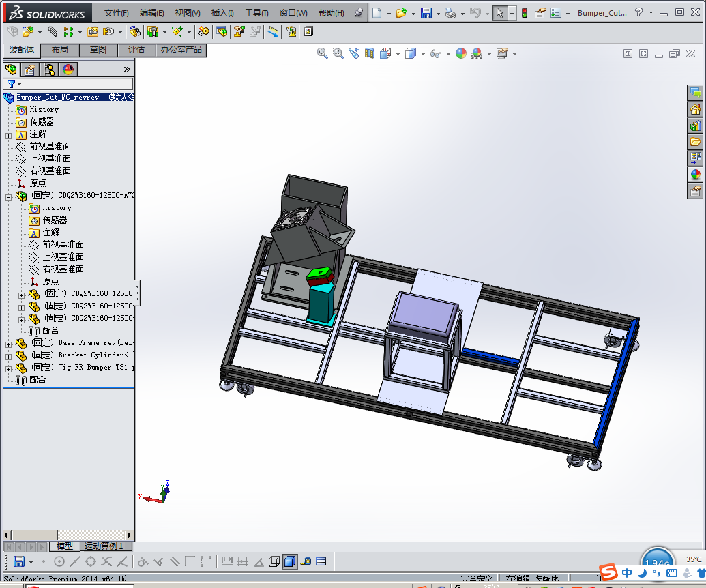
Task: Toggle the Select arrow tool
Action: point(499,13)
